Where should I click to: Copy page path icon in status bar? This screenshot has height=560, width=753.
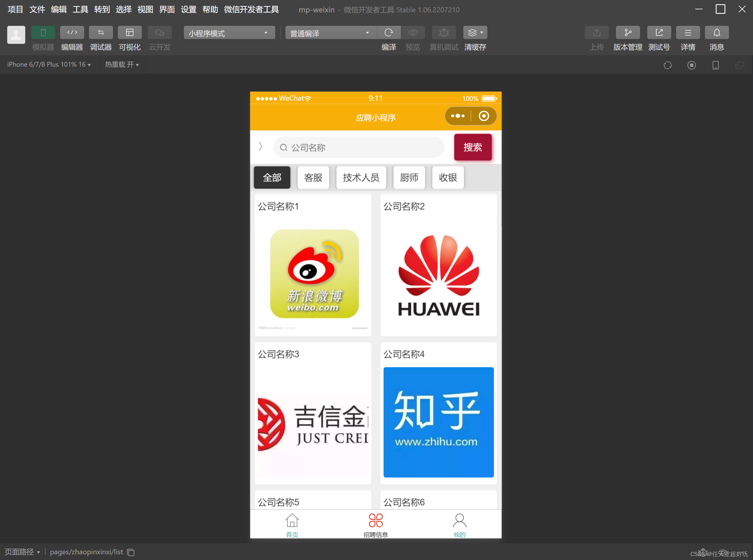131,552
